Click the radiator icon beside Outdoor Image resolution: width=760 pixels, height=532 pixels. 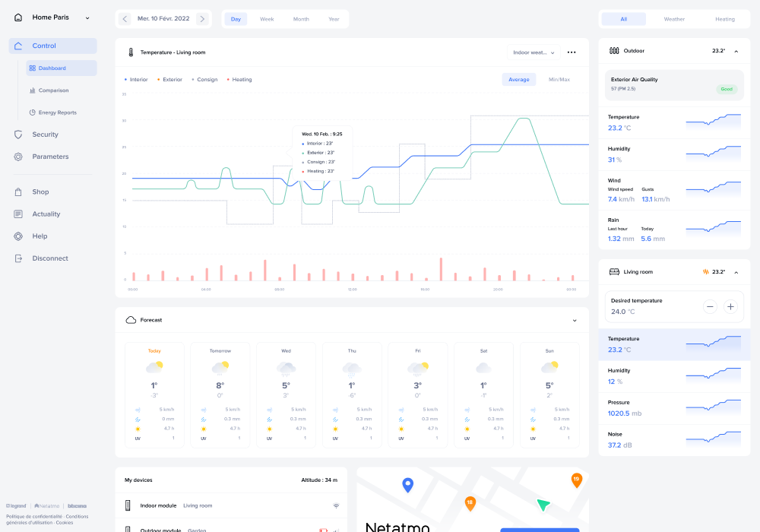coord(614,50)
